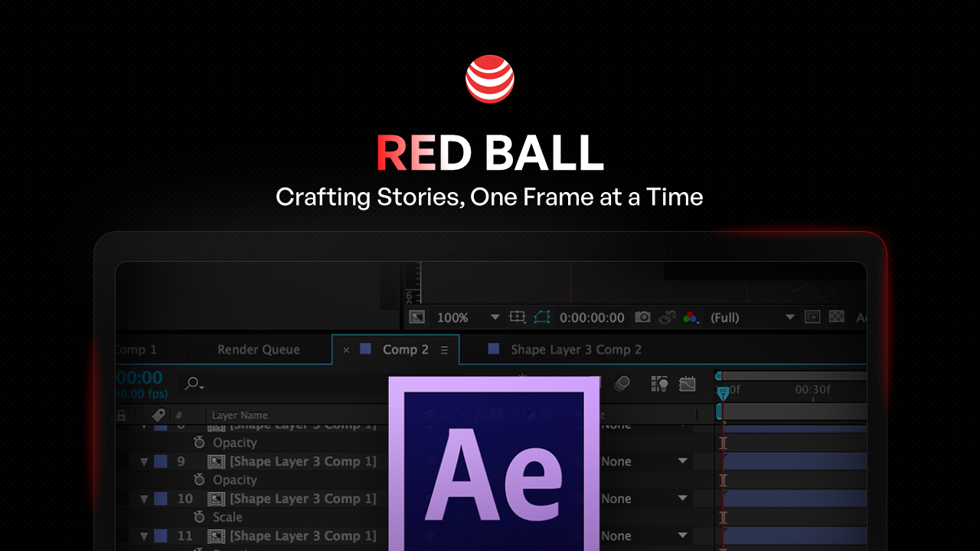
Task: Open the Graph Editor icon
Action: coord(687,383)
